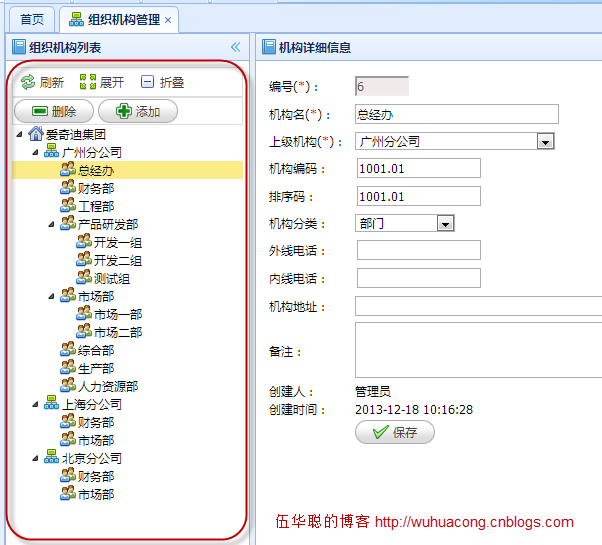Select the 工程部 tree item

96,206
